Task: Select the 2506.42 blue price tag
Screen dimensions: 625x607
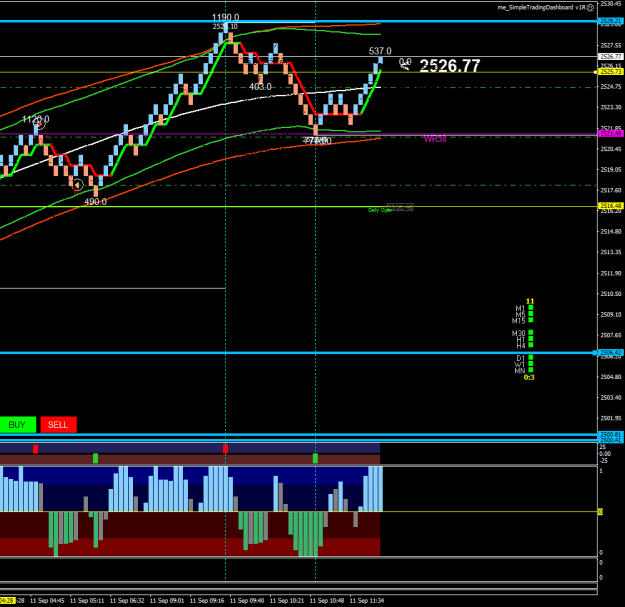Action: (x=611, y=353)
